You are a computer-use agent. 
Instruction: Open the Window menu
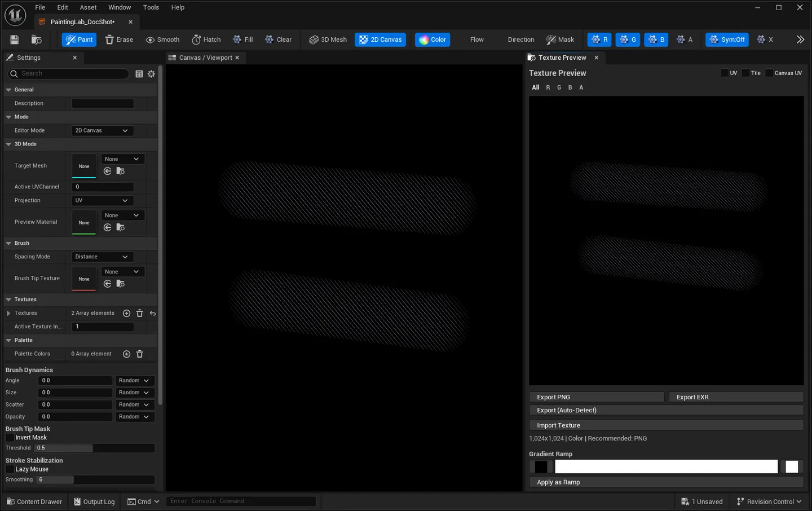(x=120, y=7)
